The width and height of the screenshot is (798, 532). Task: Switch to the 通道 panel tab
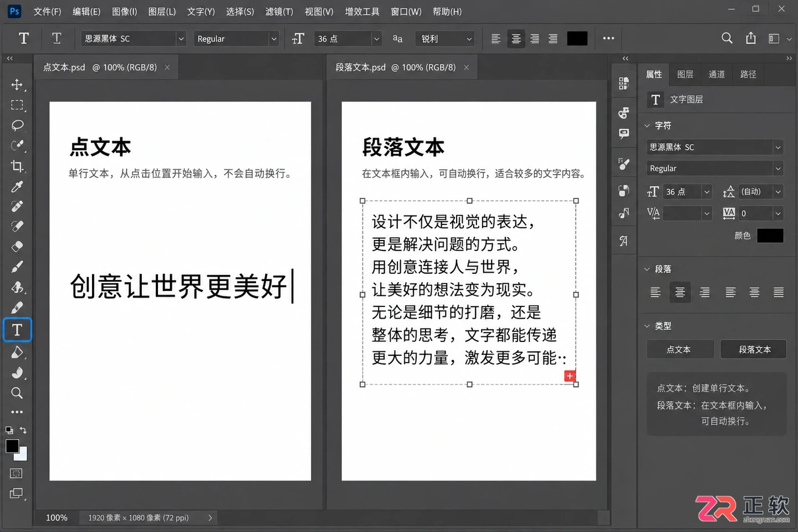pyautogui.click(x=717, y=74)
